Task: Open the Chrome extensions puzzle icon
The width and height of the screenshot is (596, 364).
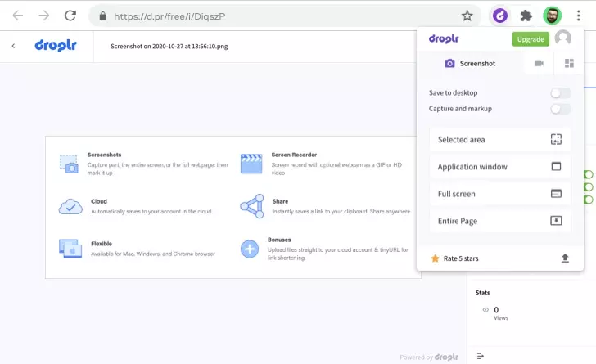Action: pos(526,16)
